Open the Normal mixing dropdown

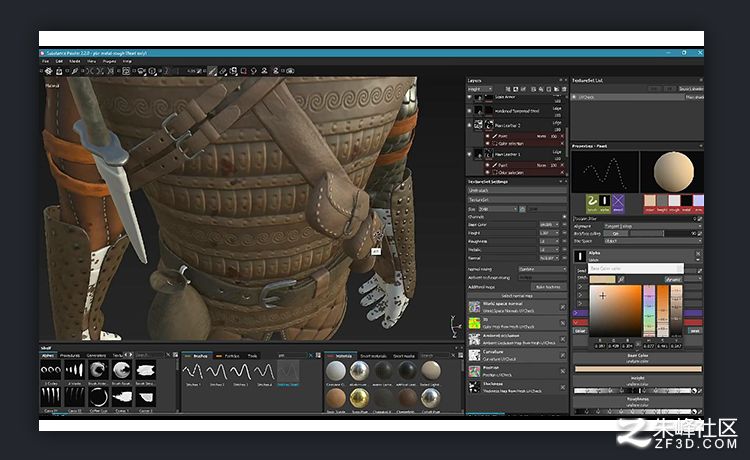tap(543, 269)
